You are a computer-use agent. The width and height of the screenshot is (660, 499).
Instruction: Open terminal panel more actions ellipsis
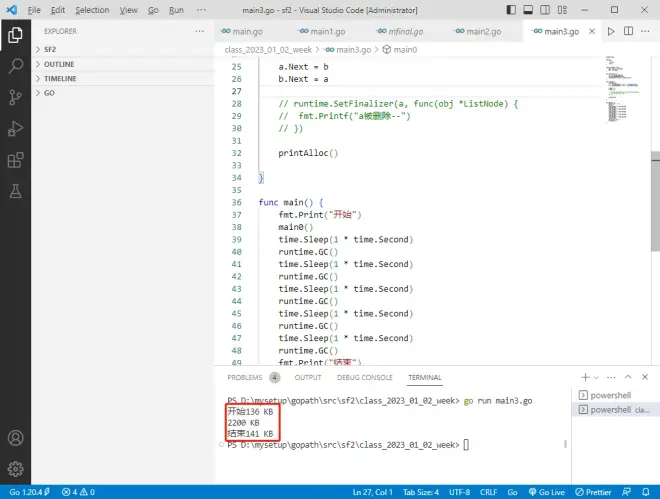pos(611,377)
